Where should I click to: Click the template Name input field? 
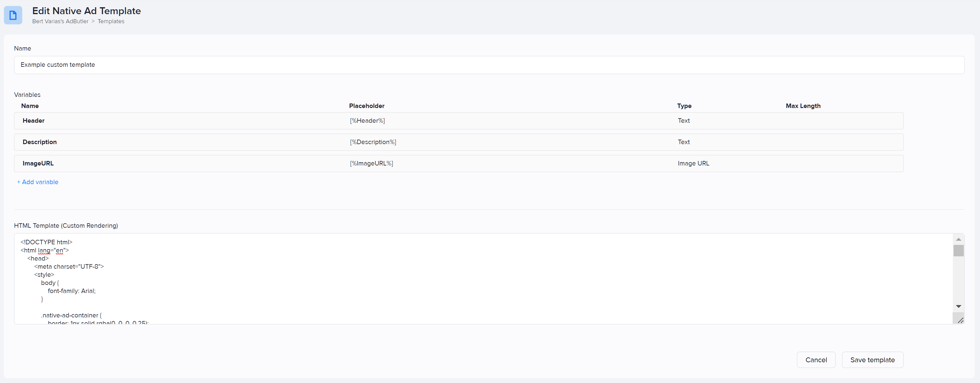488,65
